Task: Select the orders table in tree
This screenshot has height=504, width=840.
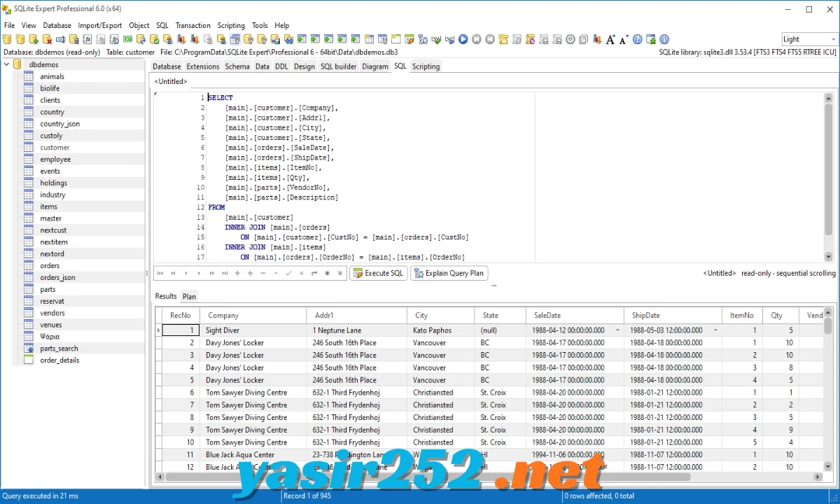Action: click(50, 265)
